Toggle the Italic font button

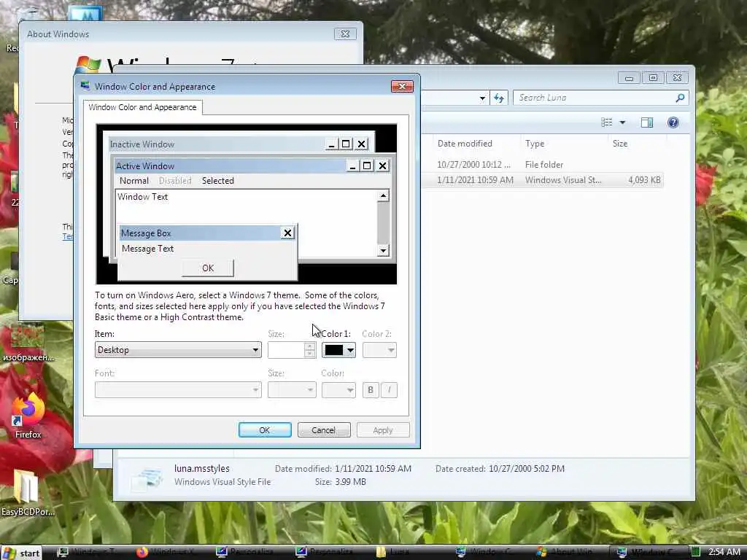389,390
